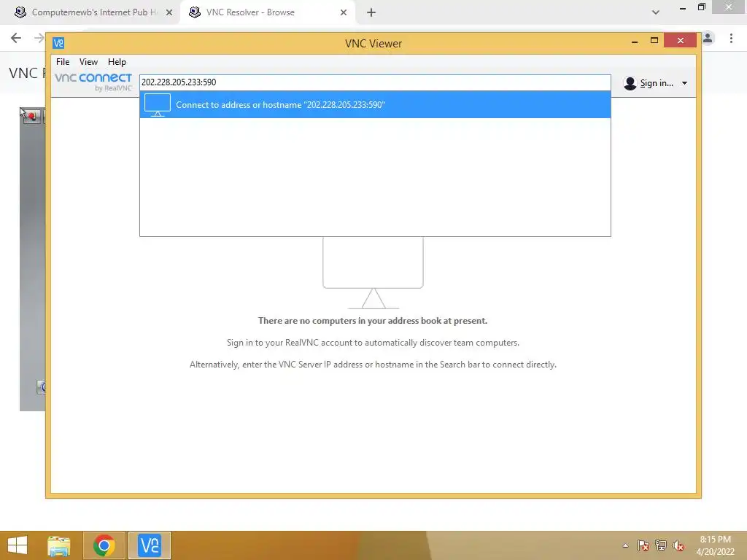Minimize the VNC Viewer window
Image resolution: width=747 pixels, height=560 pixels.
point(635,42)
